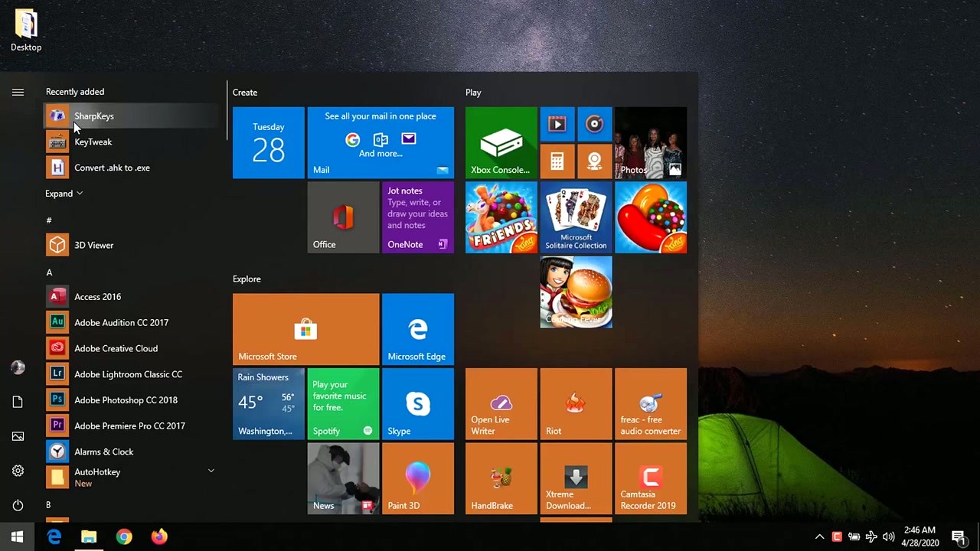Expand the AutoHotkey folder chevron
This screenshot has height=551, width=980.
pyautogui.click(x=211, y=471)
